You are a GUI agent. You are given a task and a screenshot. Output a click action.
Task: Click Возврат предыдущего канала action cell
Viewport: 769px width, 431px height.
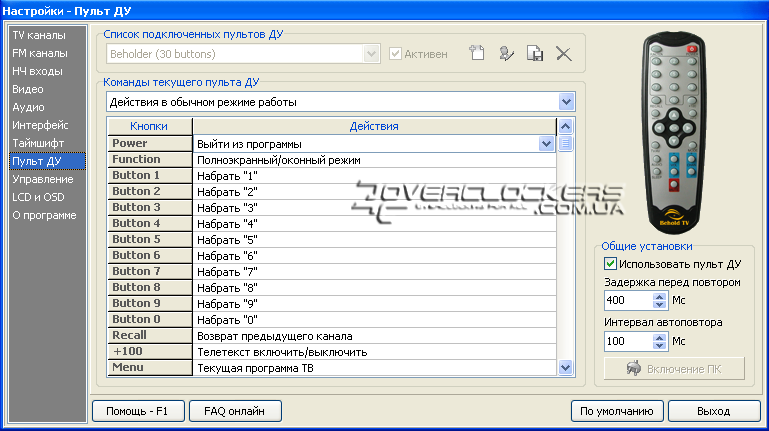pos(375,336)
